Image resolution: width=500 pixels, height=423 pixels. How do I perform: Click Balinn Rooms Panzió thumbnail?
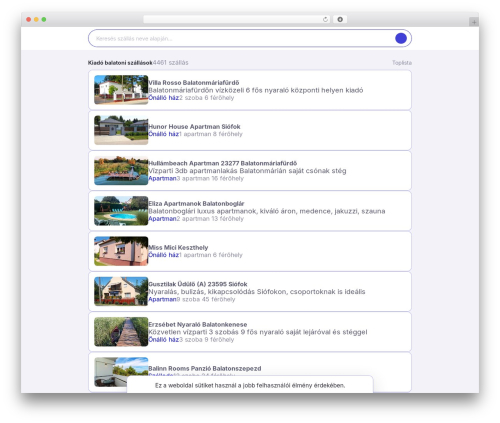[121, 372]
